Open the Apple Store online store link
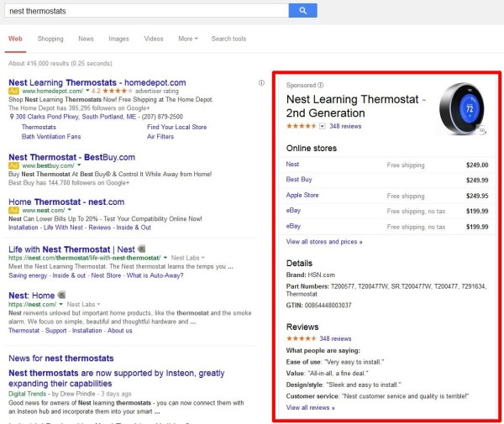 (x=302, y=195)
